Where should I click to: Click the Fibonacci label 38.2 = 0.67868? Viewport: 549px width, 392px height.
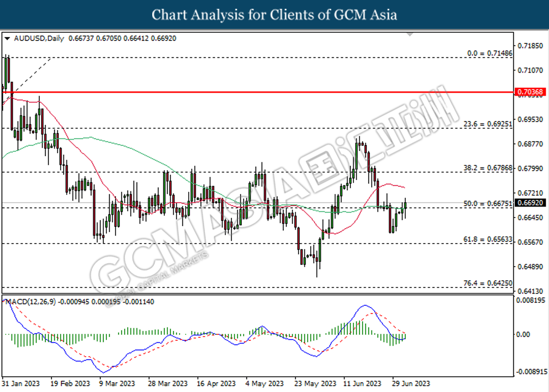tap(488, 168)
